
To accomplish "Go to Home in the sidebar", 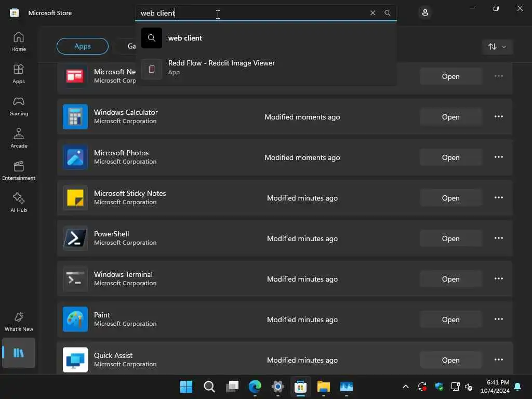I will pyautogui.click(x=19, y=42).
